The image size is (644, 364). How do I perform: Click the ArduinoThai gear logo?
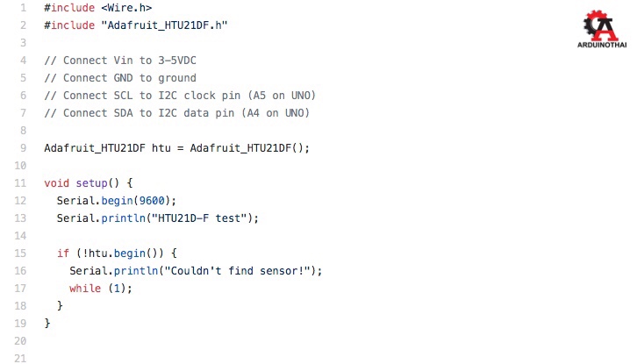pos(601,25)
